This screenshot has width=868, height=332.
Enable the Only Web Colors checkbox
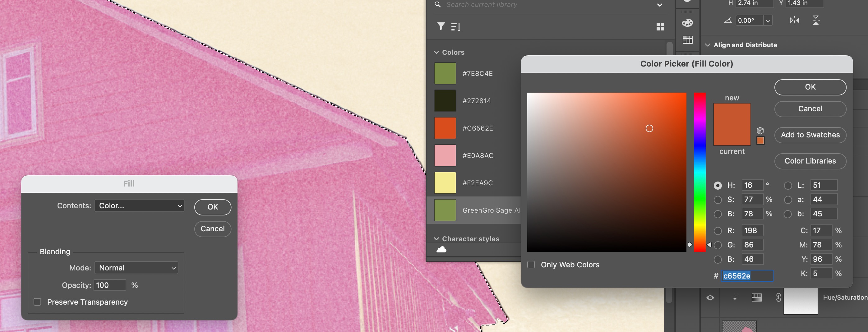(531, 265)
